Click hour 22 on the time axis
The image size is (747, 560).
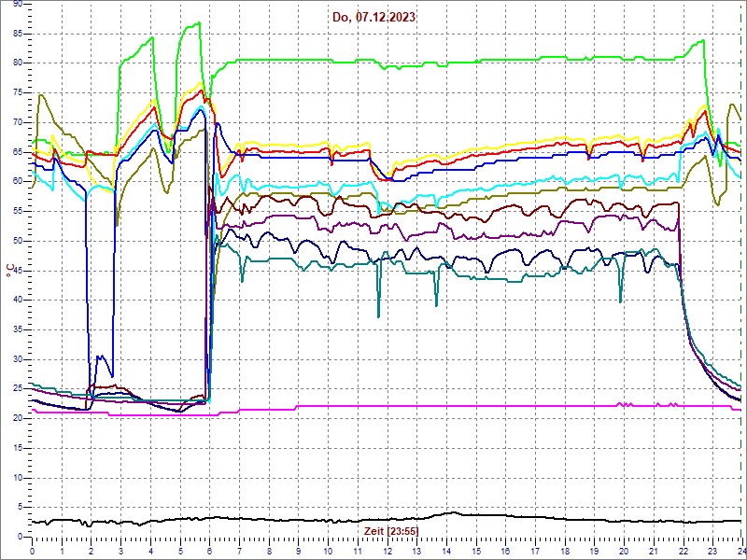click(683, 552)
